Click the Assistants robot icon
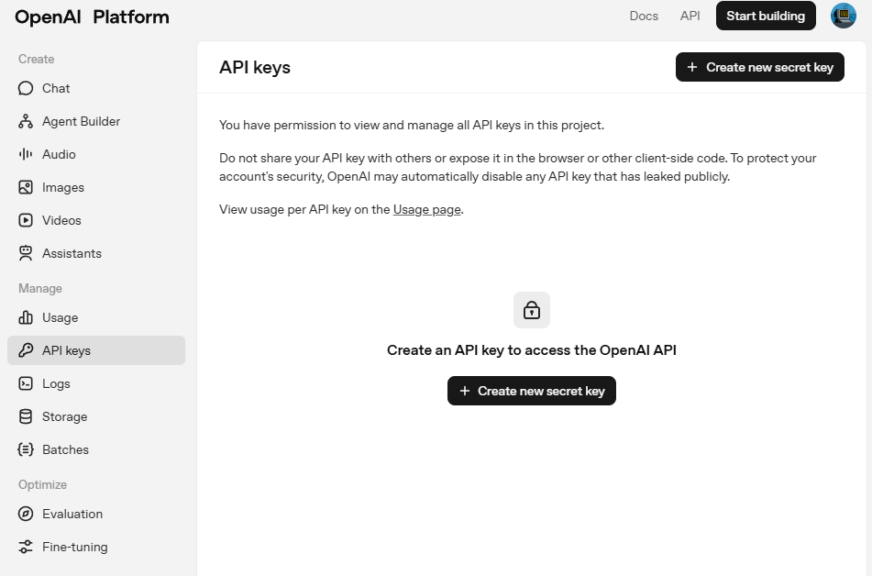Viewport: 872px width, 576px height. click(x=26, y=254)
